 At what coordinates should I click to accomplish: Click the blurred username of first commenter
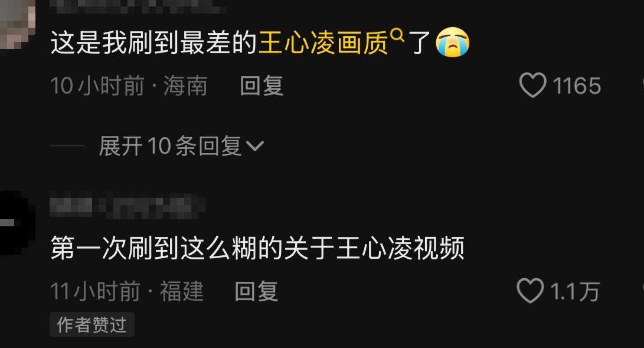[x=138, y=5]
